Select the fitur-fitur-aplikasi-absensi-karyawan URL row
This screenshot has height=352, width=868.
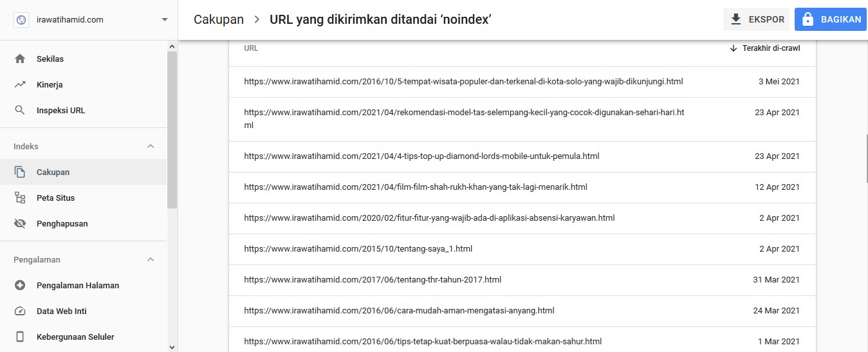pyautogui.click(x=522, y=218)
